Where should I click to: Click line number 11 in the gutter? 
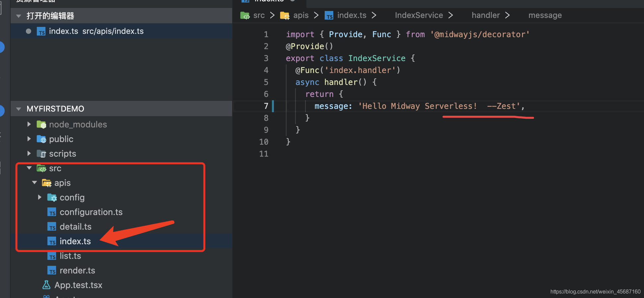264,154
